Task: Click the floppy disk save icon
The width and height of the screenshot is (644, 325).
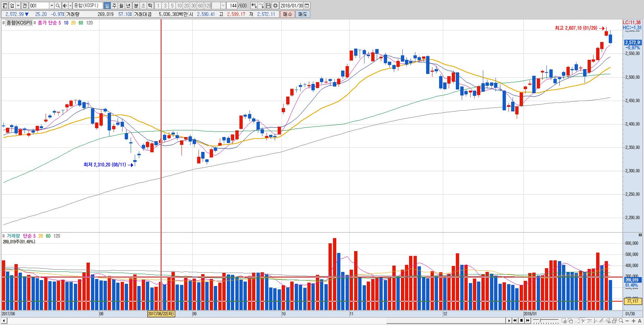Action: coord(268,6)
